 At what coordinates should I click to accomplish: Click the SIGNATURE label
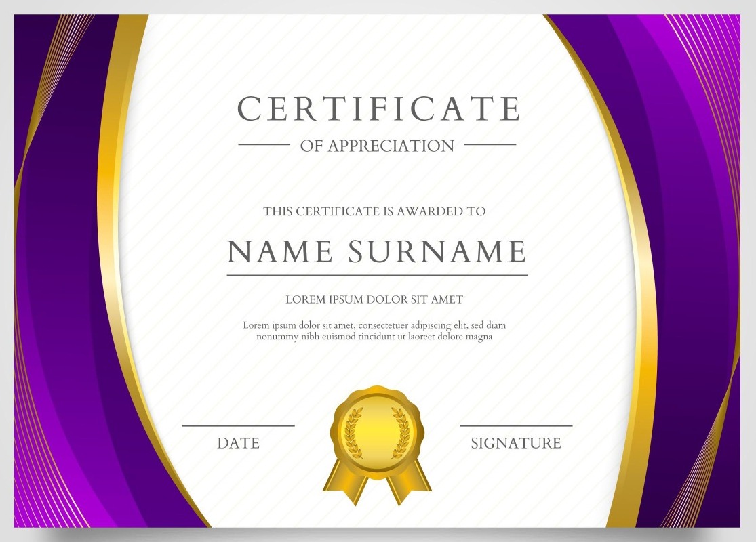click(516, 444)
